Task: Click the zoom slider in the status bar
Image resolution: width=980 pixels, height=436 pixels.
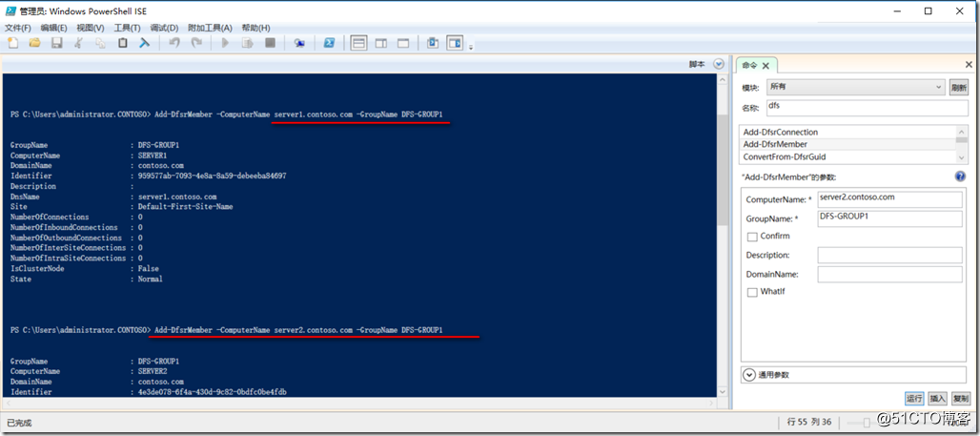Action: (x=868, y=423)
